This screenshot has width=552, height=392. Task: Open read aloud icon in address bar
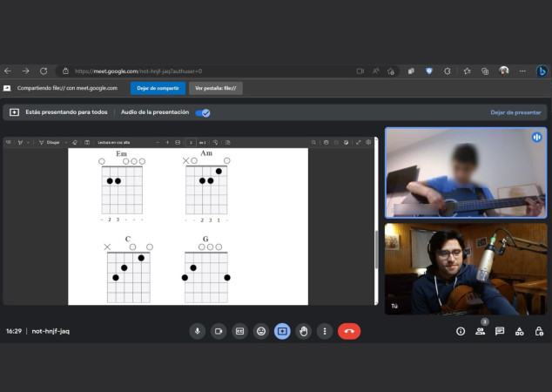pyautogui.click(x=375, y=71)
